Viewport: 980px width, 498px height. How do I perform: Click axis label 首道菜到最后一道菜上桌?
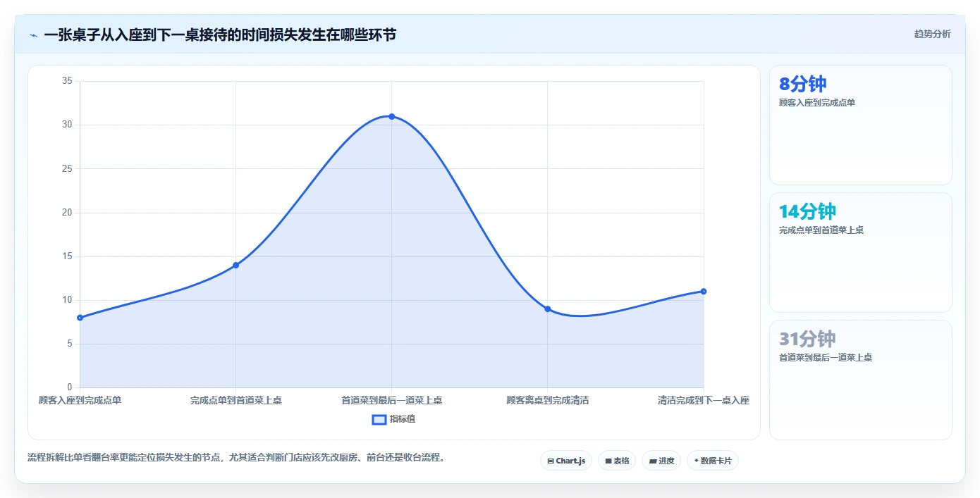[x=392, y=400]
